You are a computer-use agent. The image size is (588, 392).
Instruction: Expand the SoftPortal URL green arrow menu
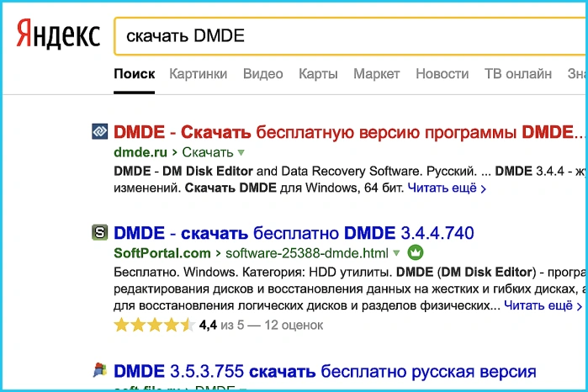[396, 253]
